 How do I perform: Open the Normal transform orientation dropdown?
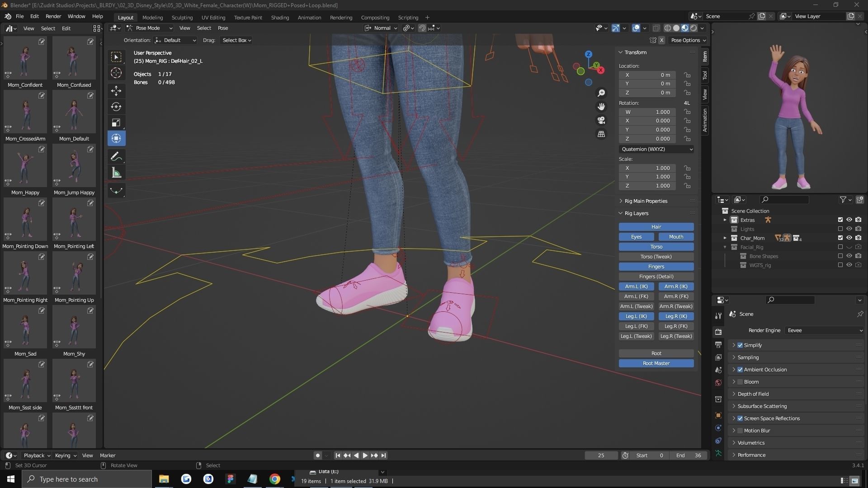click(x=381, y=28)
